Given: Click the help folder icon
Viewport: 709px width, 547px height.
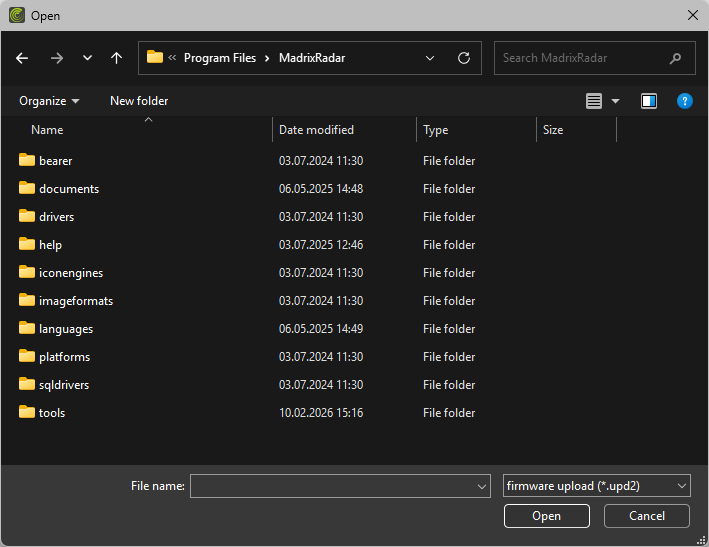Looking at the screenshot, I should click(27, 244).
